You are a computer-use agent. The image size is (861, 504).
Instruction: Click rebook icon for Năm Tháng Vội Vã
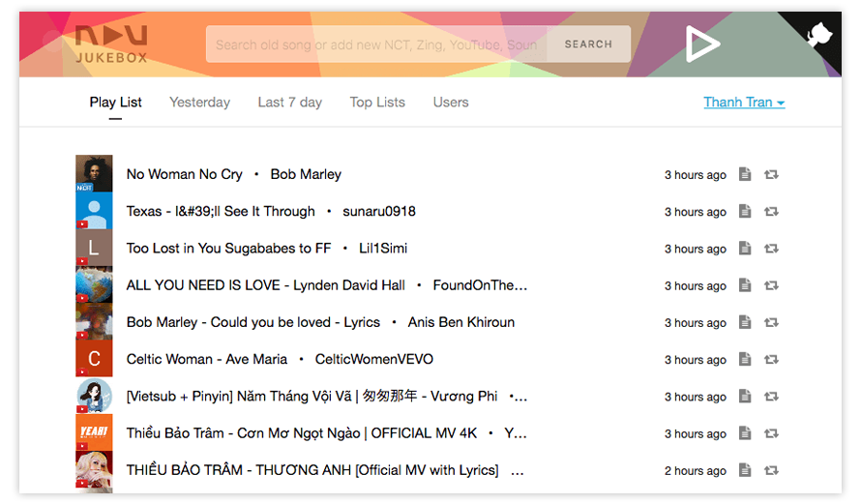click(771, 397)
